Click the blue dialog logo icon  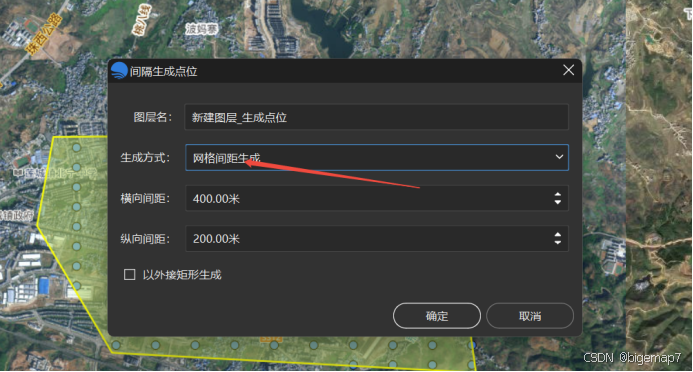[x=119, y=71]
